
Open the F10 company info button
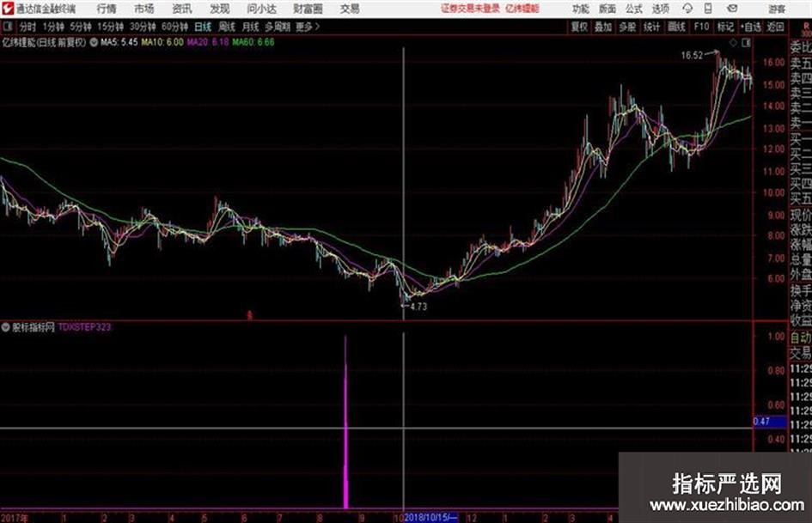point(701,27)
